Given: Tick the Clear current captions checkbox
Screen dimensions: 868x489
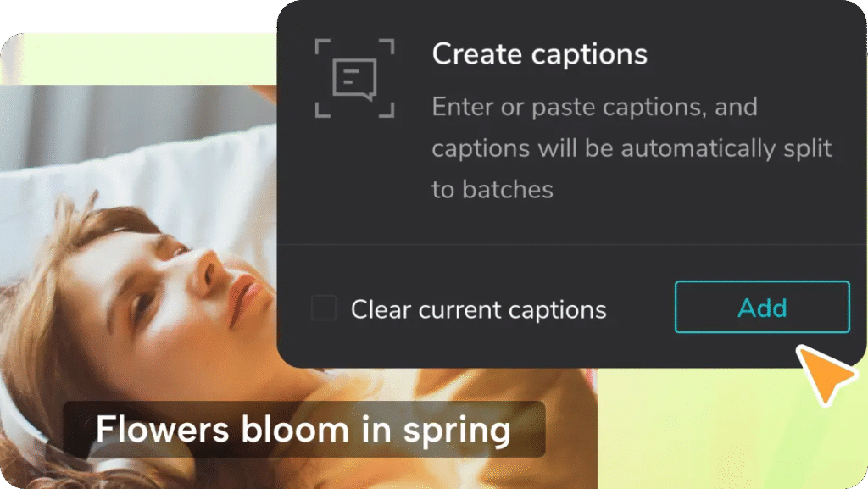Looking at the screenshot, I should (x=324, y=308).
